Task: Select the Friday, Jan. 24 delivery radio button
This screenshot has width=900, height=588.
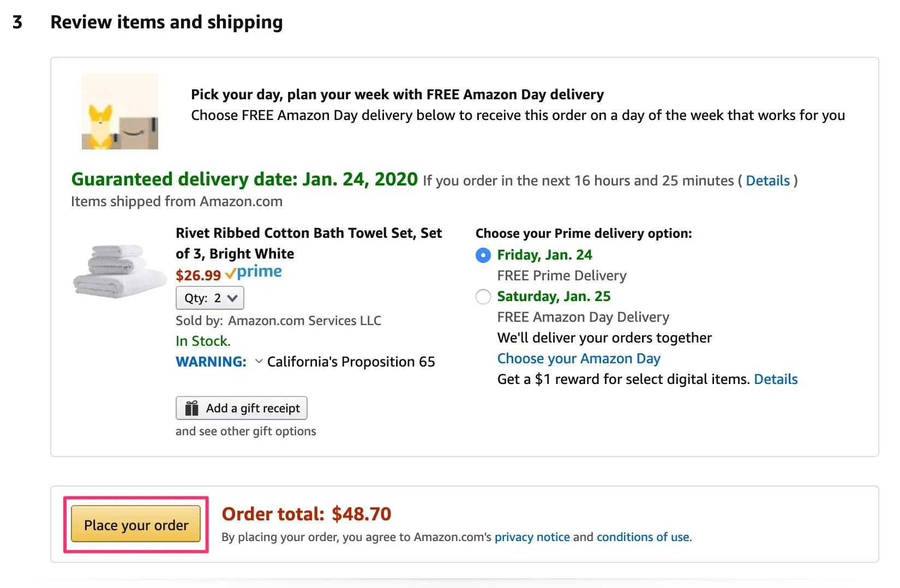Action: coord(483,255)
